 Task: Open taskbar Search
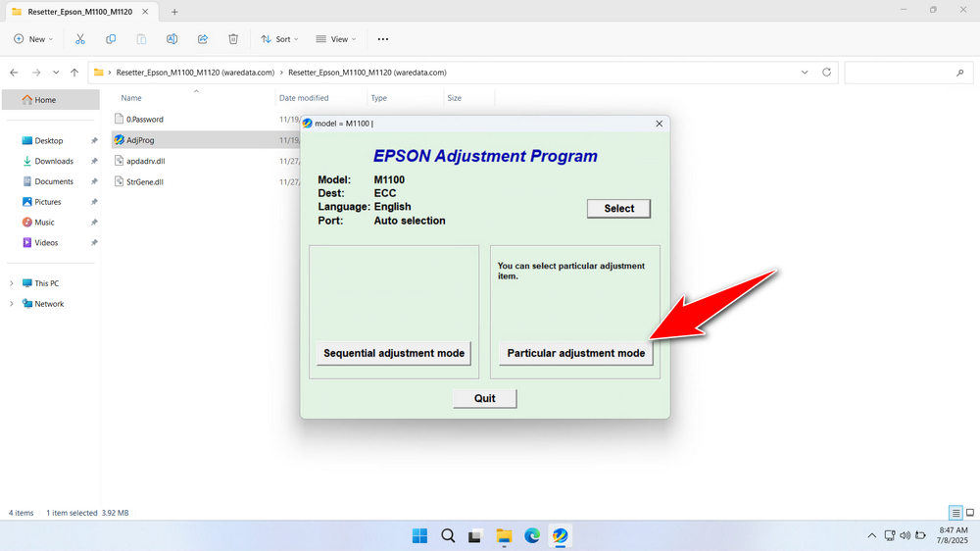pos(448,536)
